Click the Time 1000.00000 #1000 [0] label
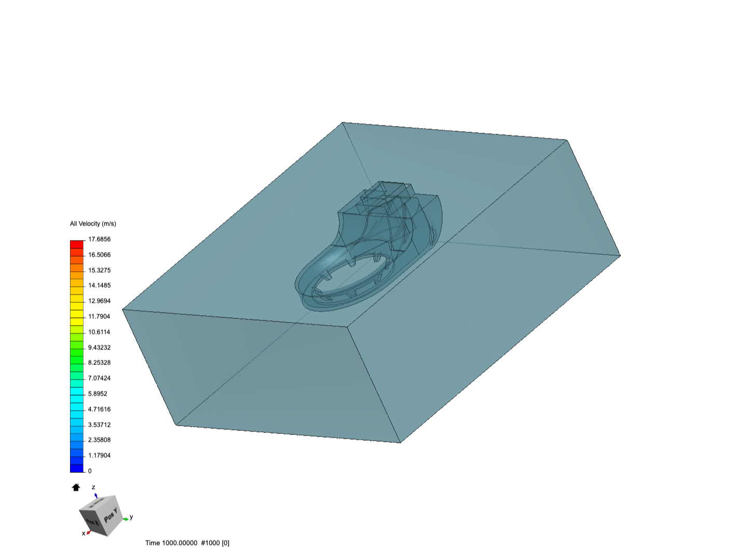 [187, 543]
